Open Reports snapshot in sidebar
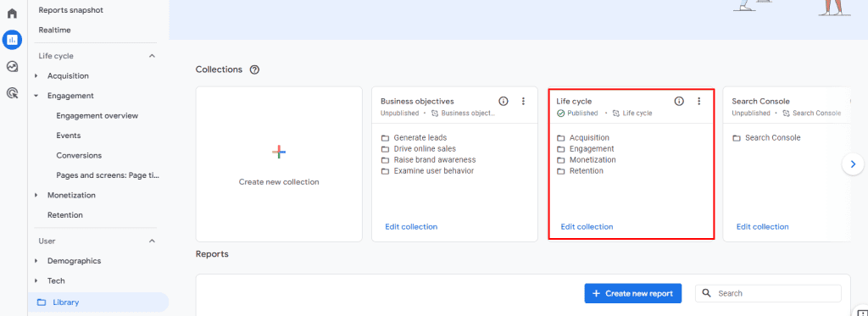The image size is (868, 316). [71, 10]
